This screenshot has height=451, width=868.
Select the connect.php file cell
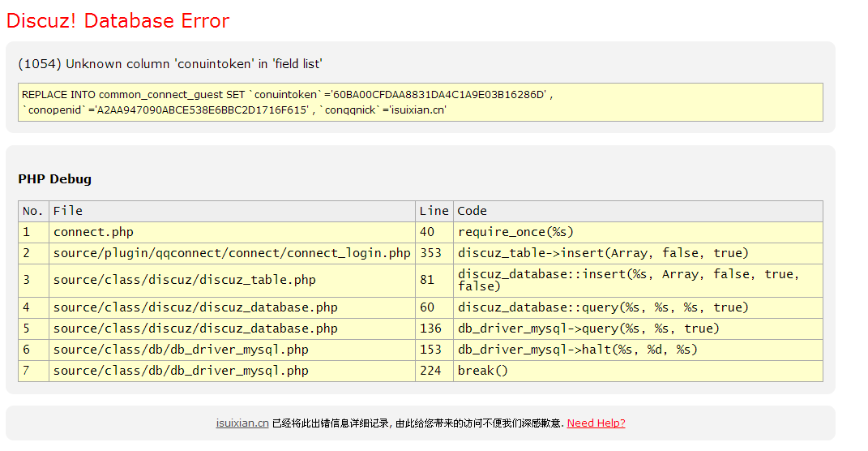pyautogui.click(x=93, y=232)
